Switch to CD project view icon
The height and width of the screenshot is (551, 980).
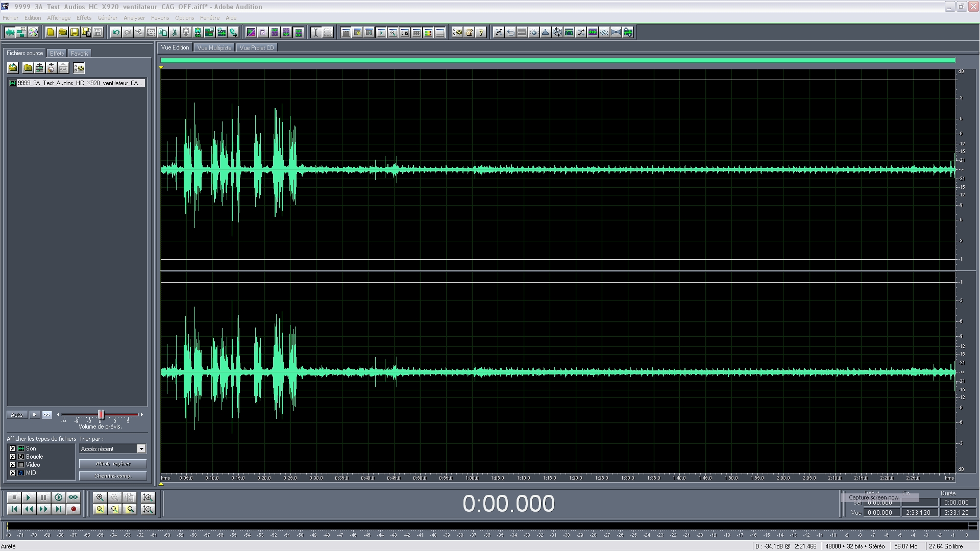pos(33,33)
